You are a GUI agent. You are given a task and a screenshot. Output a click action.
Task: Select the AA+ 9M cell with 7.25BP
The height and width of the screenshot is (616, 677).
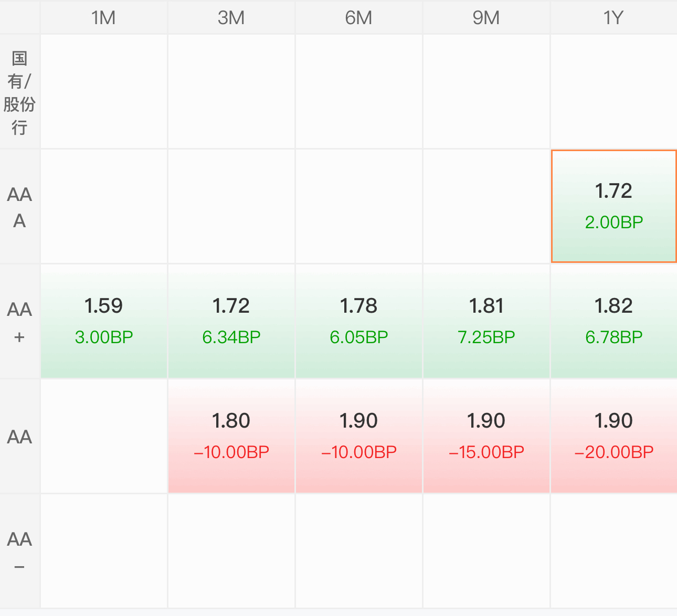coord(486,321)
